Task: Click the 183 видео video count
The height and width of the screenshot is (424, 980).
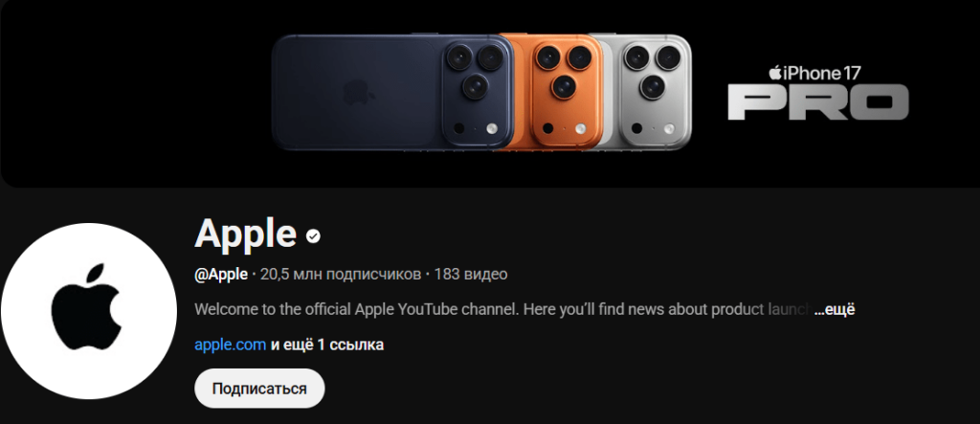Action: coord(471,274)
